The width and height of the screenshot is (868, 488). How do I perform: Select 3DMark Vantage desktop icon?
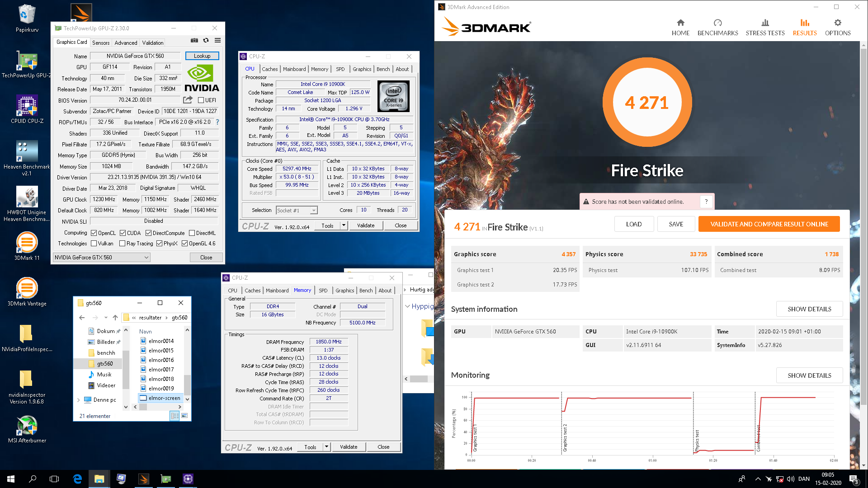click(27, 292)
